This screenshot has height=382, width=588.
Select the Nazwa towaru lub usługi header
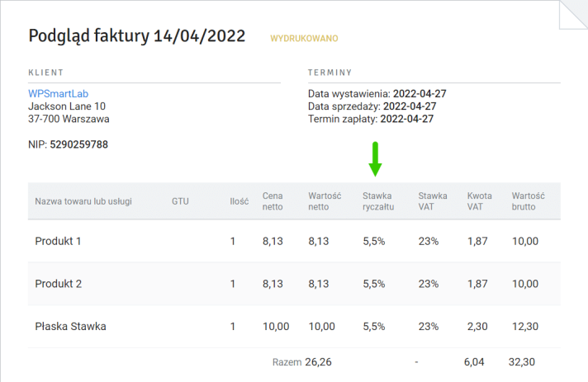click(x=83, y=201)
